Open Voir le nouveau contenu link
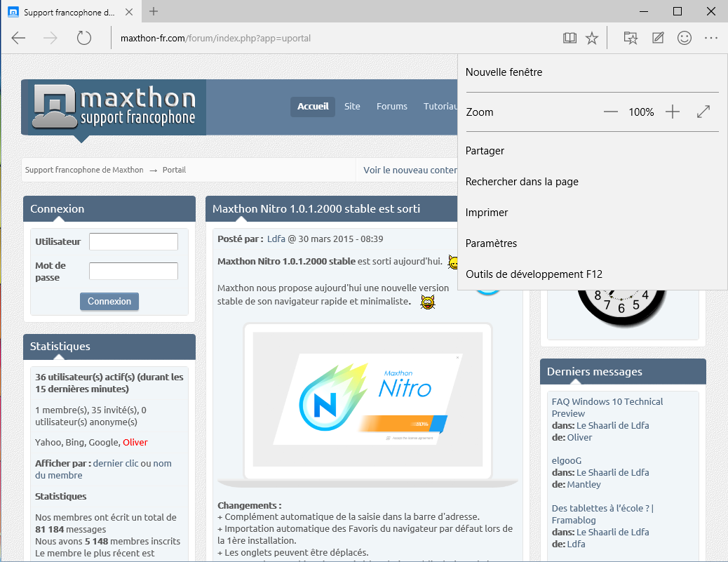728x562 pixels. point(410,170)
